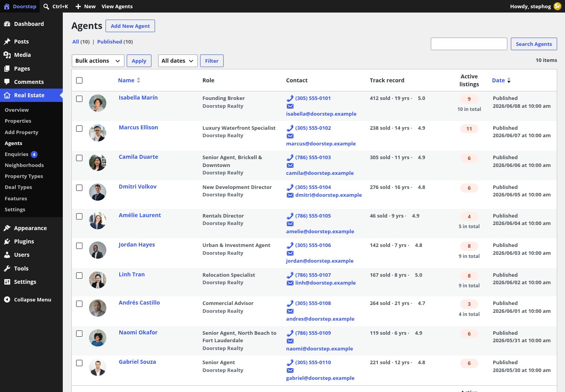Tick the checkbox for Camila Duarte
Screen dimensions: 565x392
tap(79, 158)
